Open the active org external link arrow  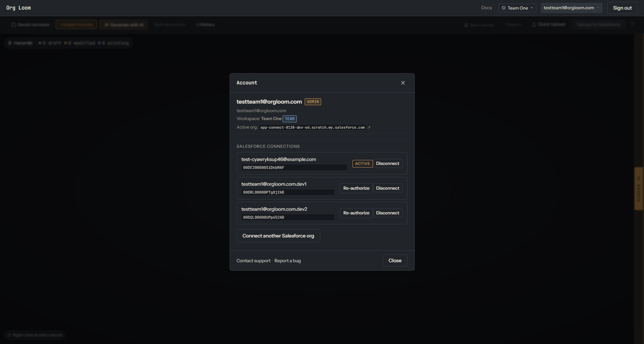point(369,128)
